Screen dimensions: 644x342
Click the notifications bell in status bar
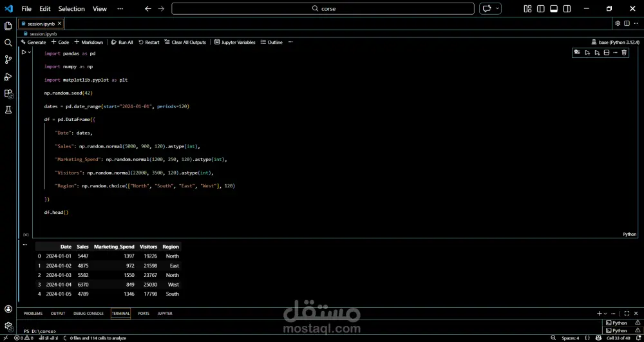(638, 338)
